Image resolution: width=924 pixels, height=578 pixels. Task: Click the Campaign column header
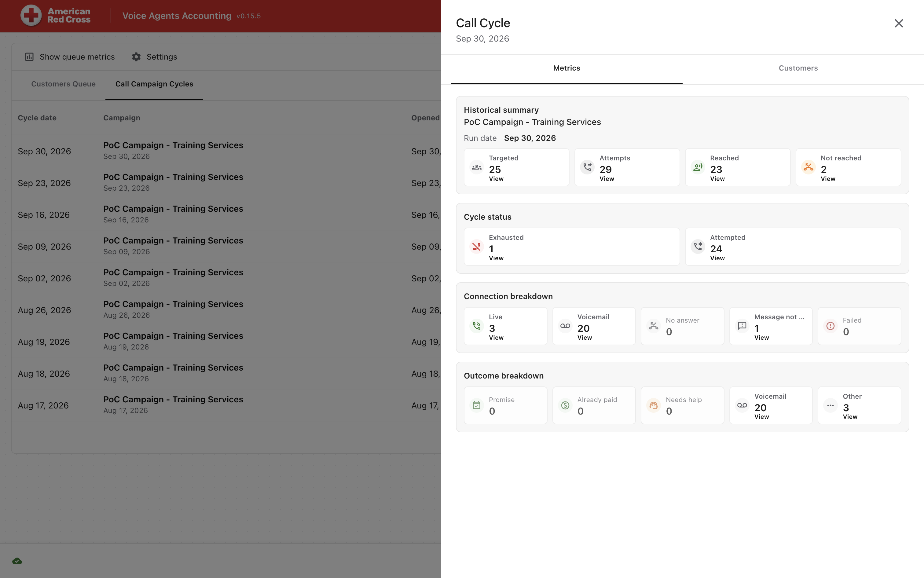tap(122, 118)
